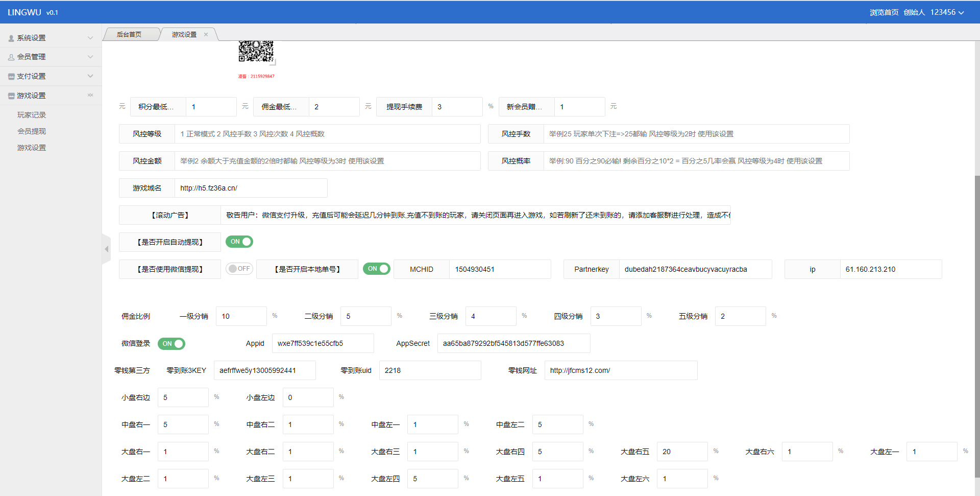Image resolution: width=980 pixels, height=496 pixels.
Task: Click the QR code image
Action: (x=256, y=51)
